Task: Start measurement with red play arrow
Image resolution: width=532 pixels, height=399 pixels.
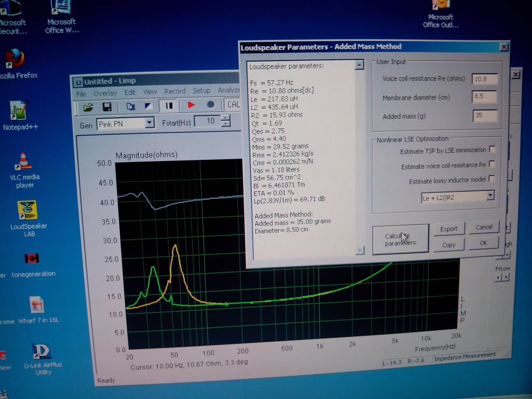Action: tap(191, 105)
